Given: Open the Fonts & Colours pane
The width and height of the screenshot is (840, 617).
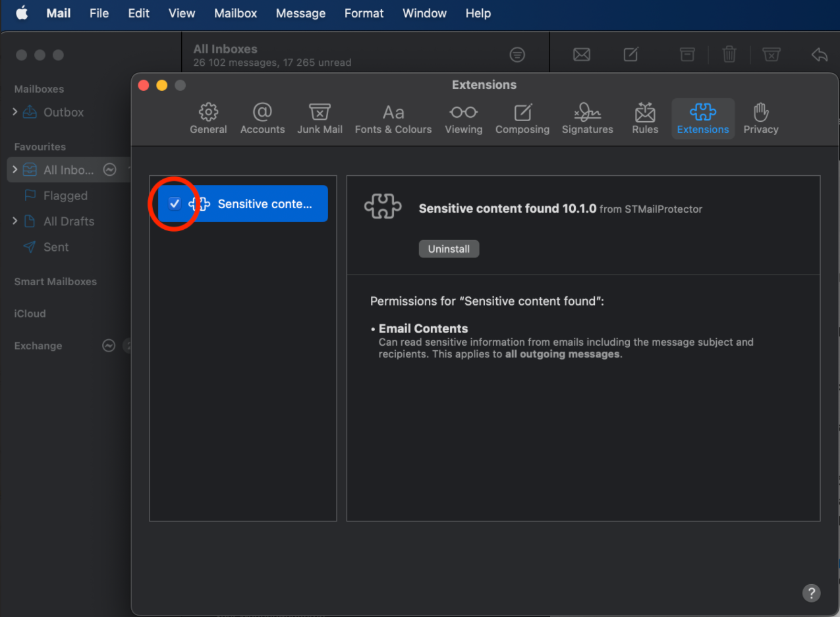Looking at the screenshot, I should coord(393,119).
